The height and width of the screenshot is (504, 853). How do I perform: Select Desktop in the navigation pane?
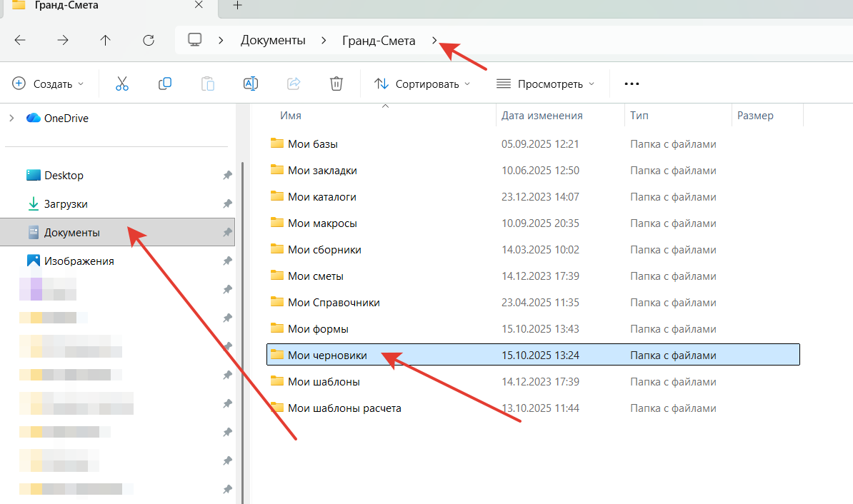[x=64, y=176]
